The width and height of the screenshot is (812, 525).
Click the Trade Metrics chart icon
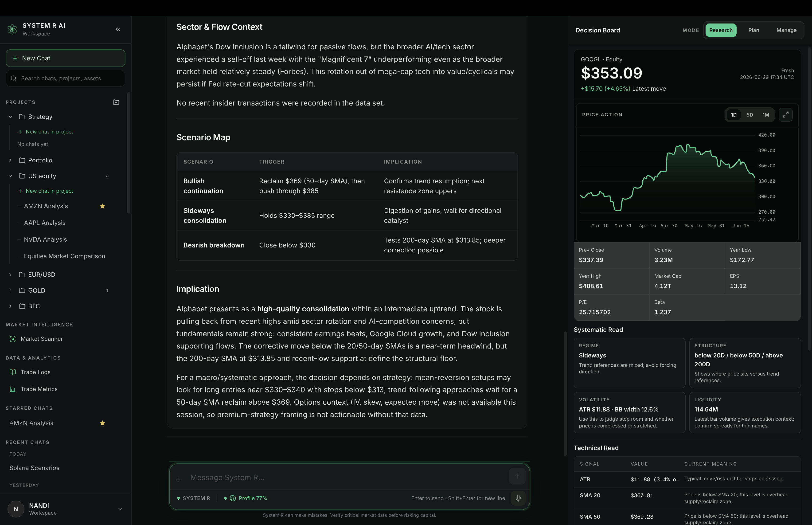[x=13, y=389]
